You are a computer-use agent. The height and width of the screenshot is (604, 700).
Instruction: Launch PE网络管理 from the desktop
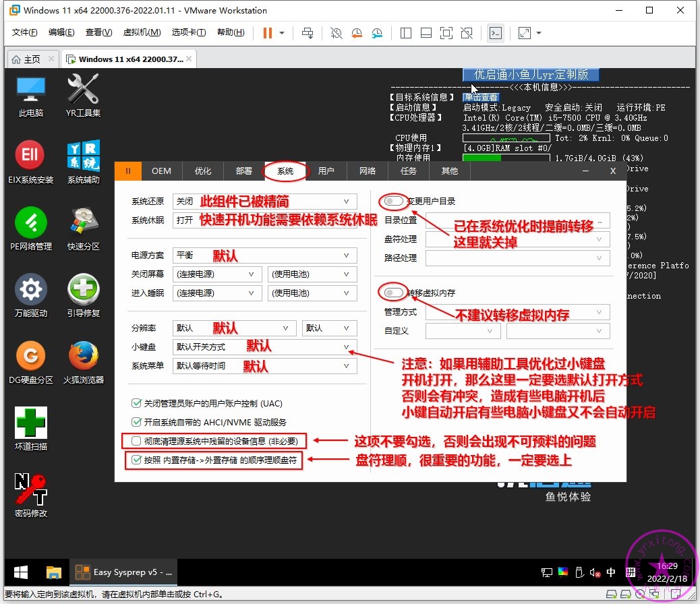(x=31, y=229)
